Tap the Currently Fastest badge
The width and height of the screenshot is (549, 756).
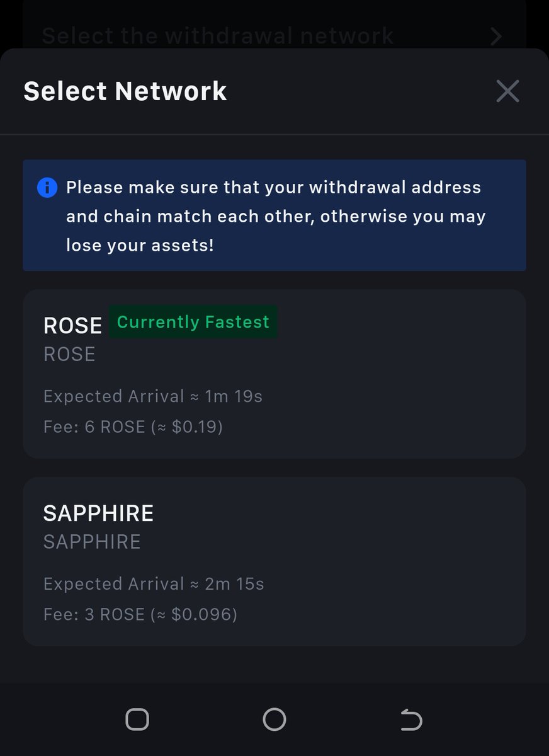pos(193,322)
